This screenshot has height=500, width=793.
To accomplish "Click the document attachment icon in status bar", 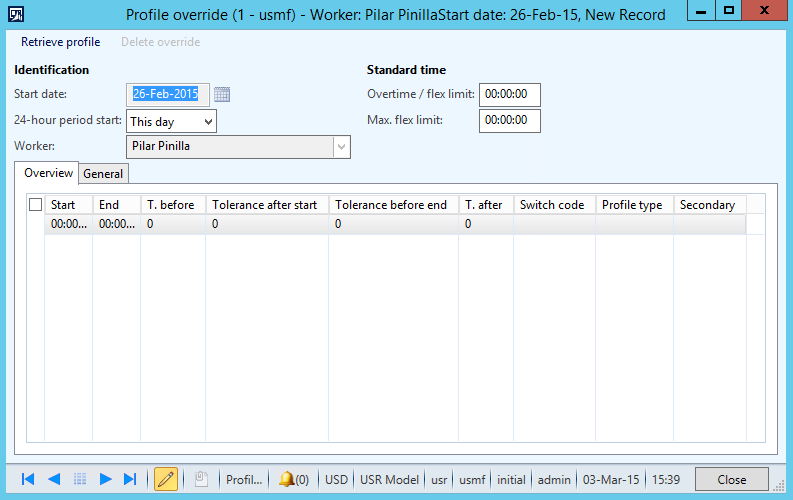I will (199, 479).
